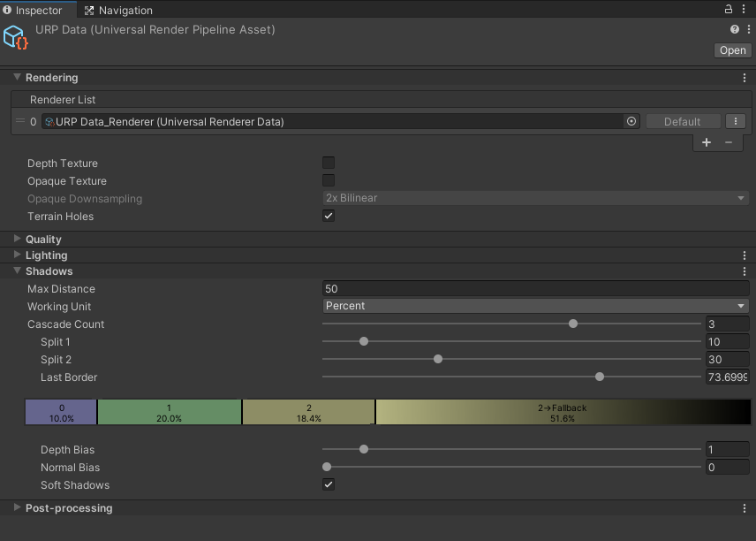Click the Max Distance input field
Viewport: 756px width, 541px height.
tap(536, 289)
